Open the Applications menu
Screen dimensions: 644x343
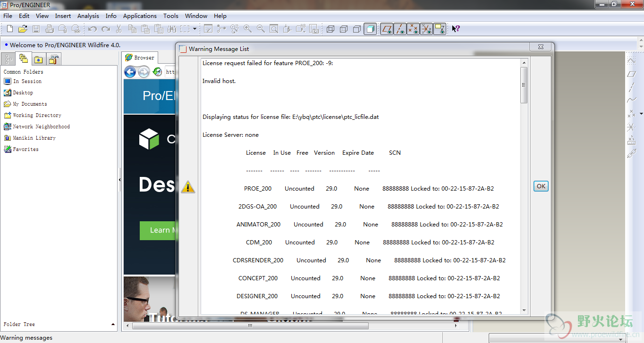pos(140,16)
